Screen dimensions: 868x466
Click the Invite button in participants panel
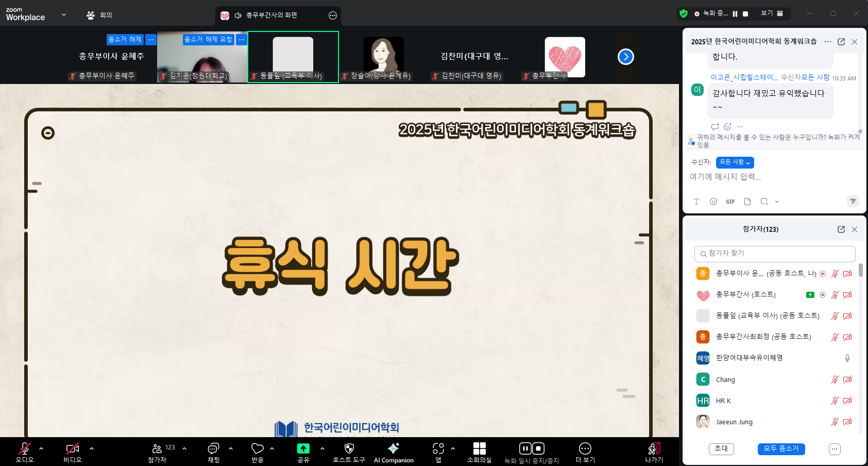point(721,449)
